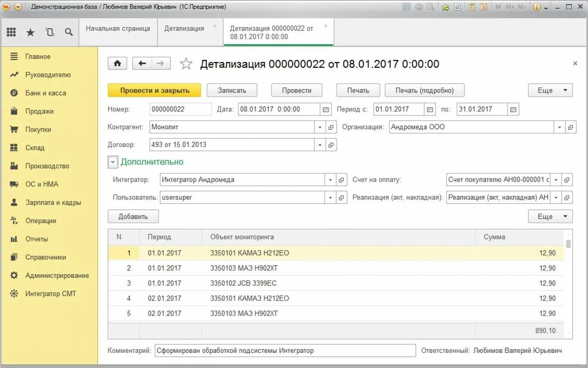Click the Home button in document header

click(x=117, y=63)
